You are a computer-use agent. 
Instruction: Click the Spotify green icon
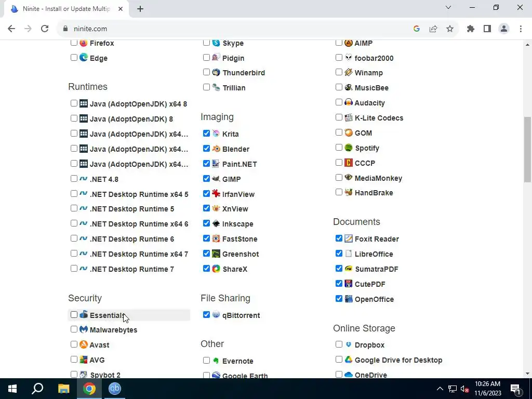[x=349, y=148]
